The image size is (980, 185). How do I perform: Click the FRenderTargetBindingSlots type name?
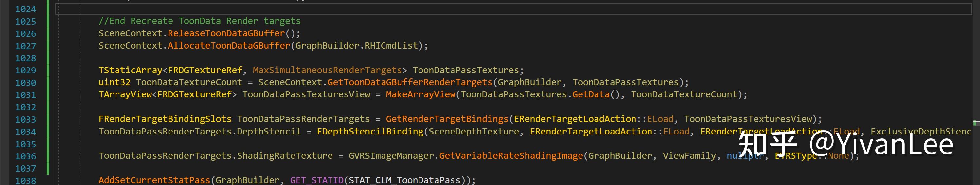pyautogui.click(x=165, y=119)
